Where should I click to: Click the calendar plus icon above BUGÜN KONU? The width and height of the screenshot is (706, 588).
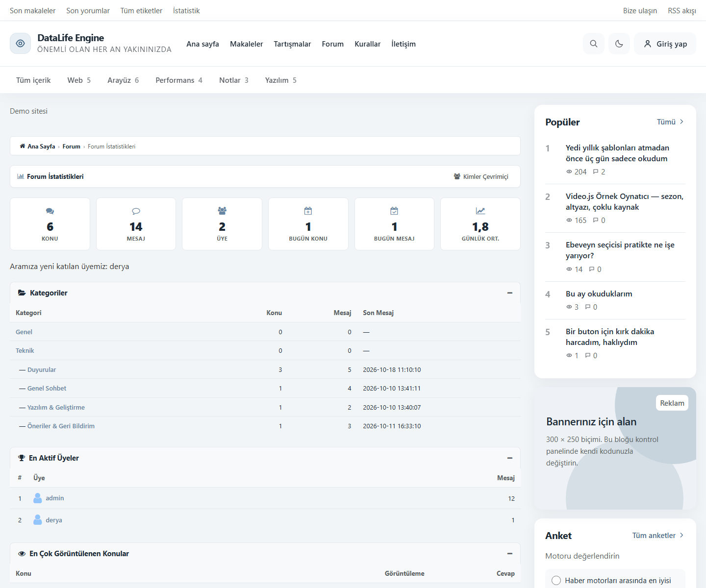tap(308, 211)
